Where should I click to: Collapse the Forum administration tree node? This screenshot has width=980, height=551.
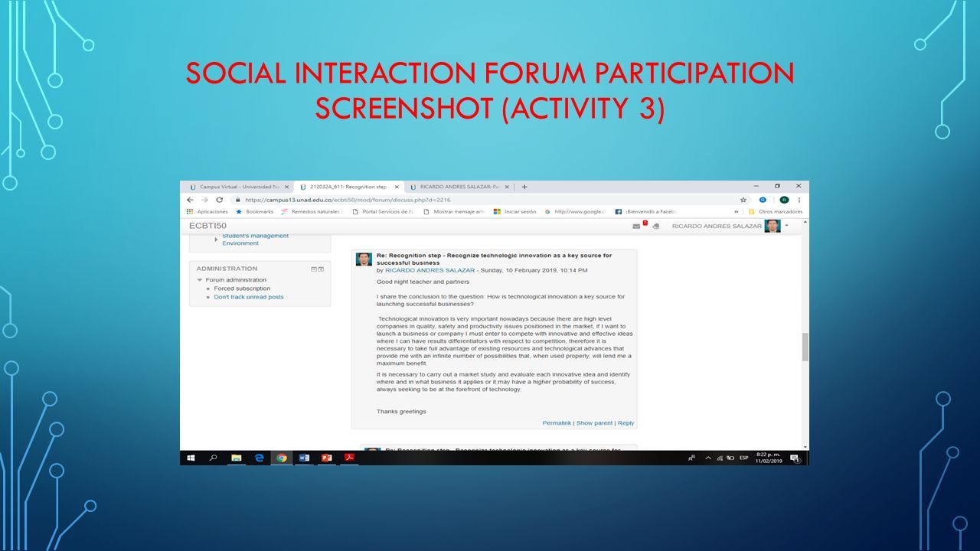coord(200,280)
